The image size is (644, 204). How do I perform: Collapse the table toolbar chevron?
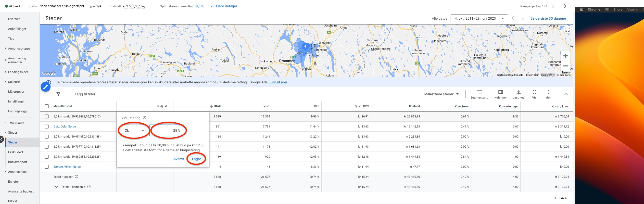566,94
